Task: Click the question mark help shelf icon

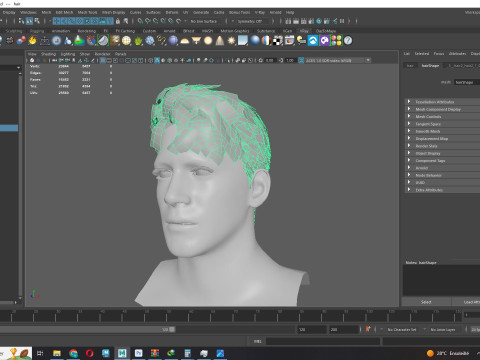Action: click(x=348, y=41)
